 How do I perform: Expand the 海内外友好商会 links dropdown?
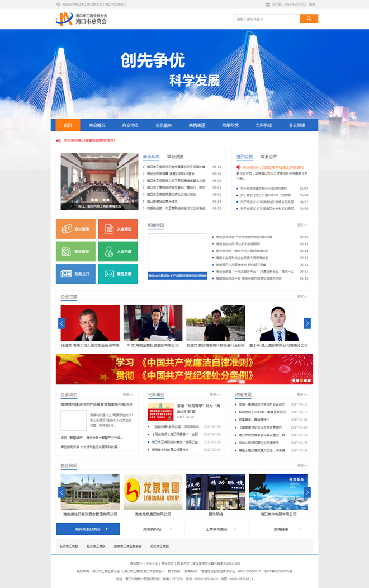point(88,529)
